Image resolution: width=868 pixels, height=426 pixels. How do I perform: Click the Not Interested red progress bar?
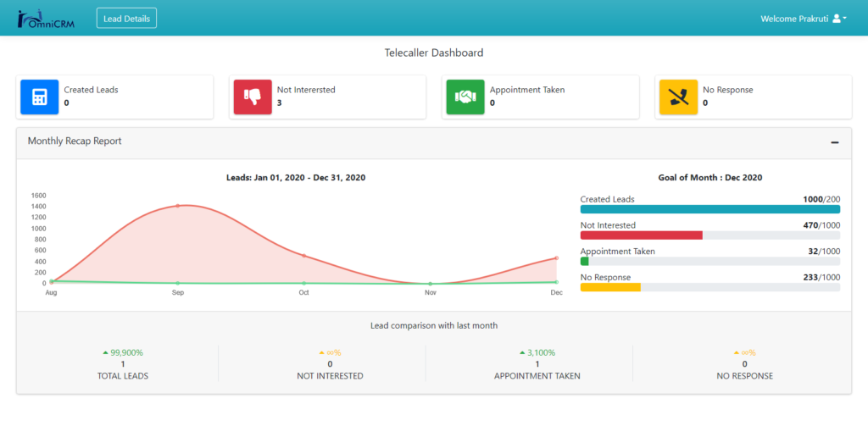click(x=642, y=235)
